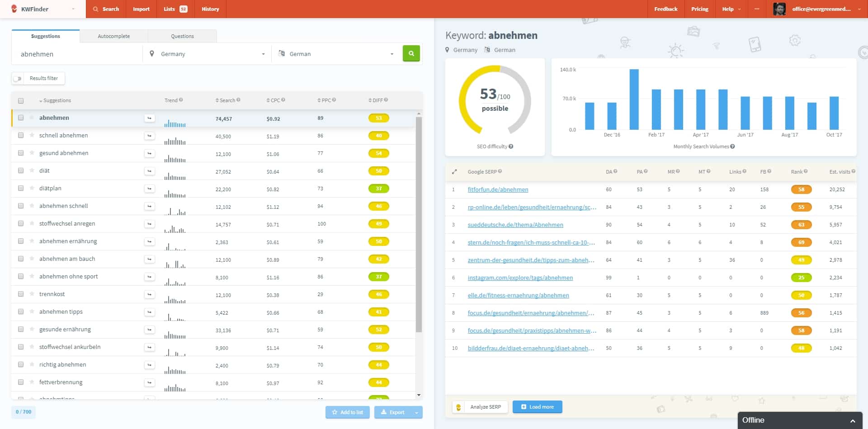This screenshot has width=868, height=429.
Task: Click the green search magnifier button
Action: (411, 53)
